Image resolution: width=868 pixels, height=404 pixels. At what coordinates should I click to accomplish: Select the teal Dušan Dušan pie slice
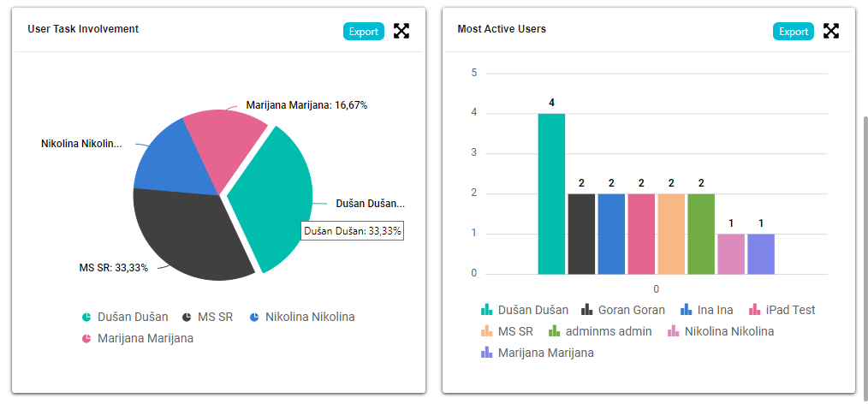273,197
